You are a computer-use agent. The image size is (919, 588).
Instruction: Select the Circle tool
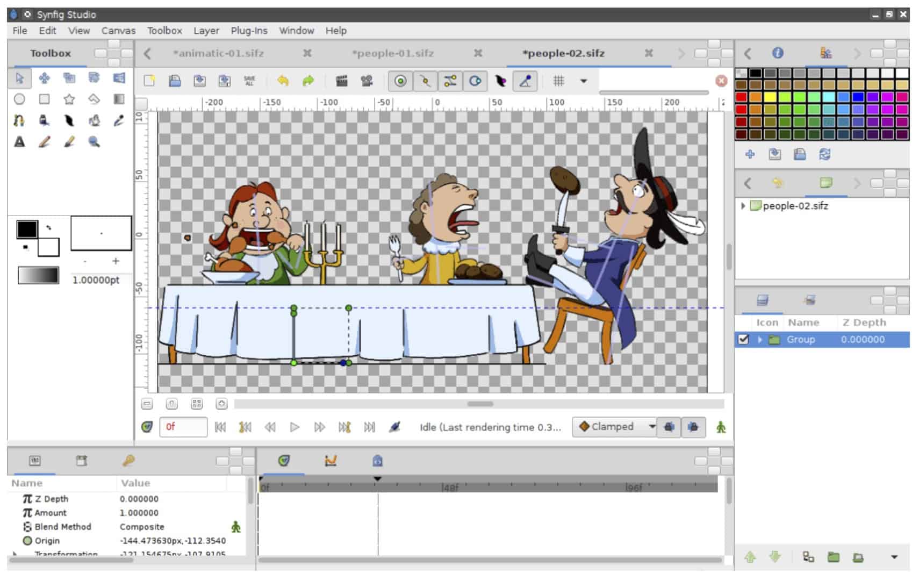19,99
